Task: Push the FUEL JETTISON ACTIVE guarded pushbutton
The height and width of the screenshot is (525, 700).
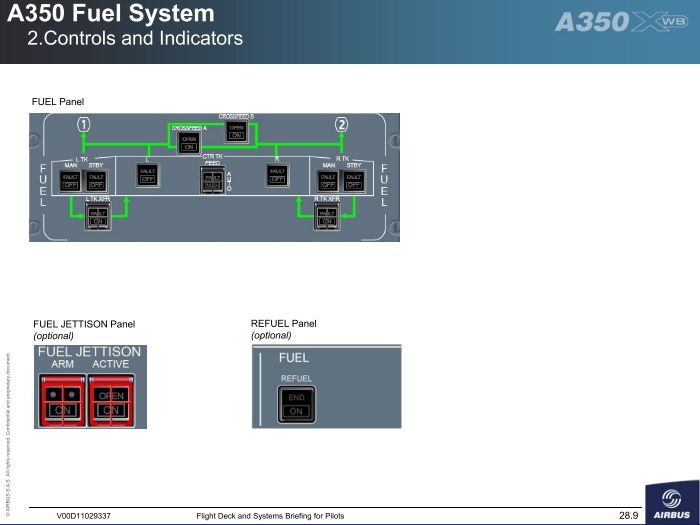Action: (x=111, y=400)
